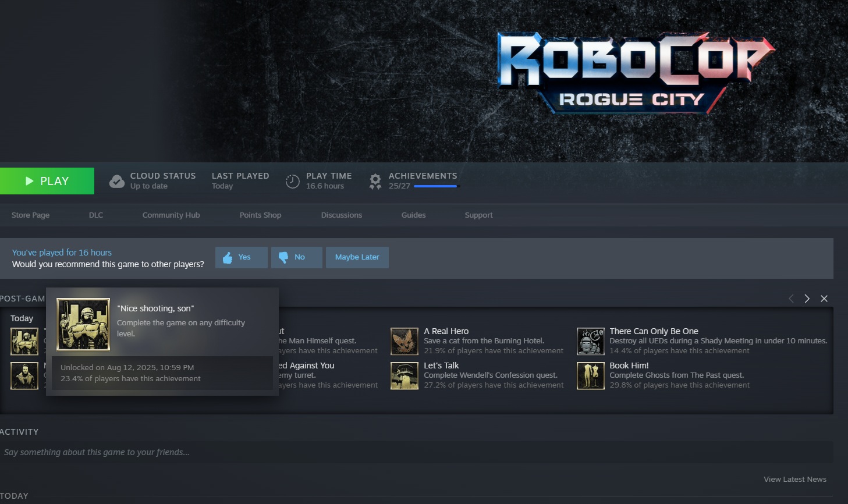Select the trench-coat man achievement icon under Today
Image resolution: width=848 pixels, height=504 pixels.
tap(24, 375)
